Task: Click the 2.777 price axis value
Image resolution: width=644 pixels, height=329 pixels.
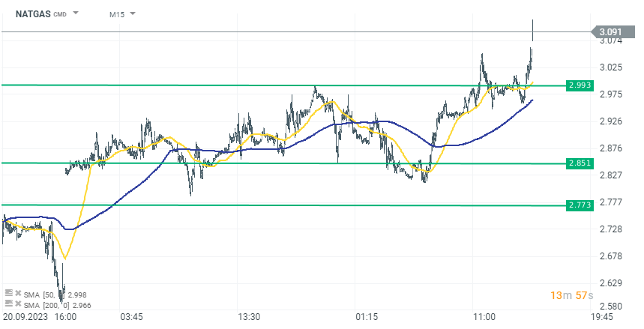Action: pyautogui.click(x=611, y=202)
